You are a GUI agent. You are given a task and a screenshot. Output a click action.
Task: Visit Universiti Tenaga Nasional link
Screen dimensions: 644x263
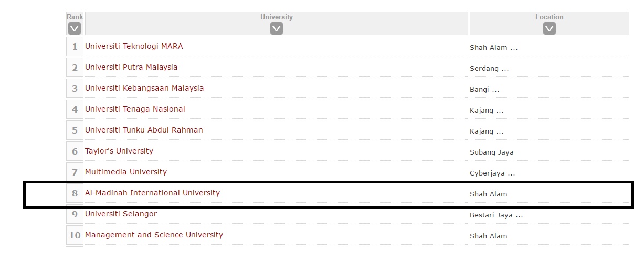(135, 109)
